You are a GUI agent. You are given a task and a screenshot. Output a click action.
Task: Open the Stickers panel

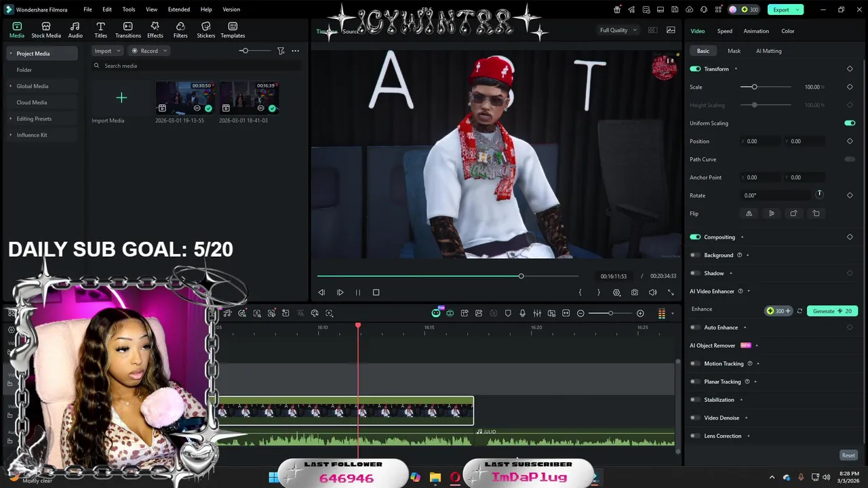[205, 30]
